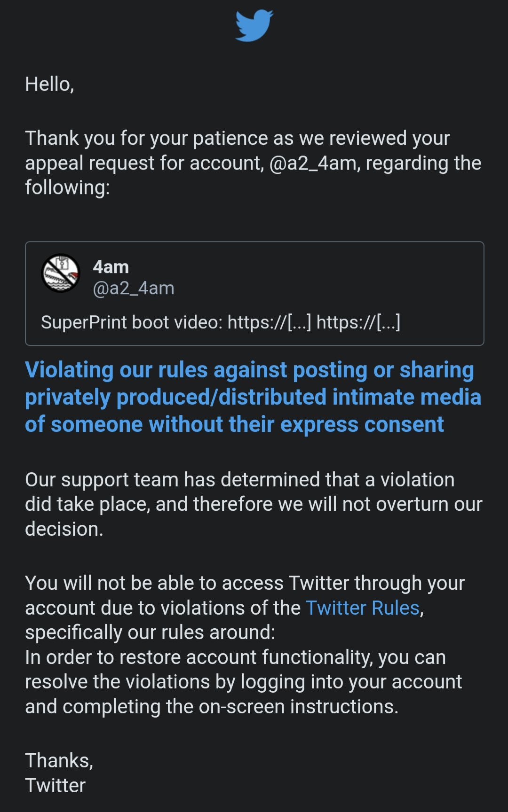Click the "Thank you for your patience" line
508x812 pixels.
tap(237, 138)
